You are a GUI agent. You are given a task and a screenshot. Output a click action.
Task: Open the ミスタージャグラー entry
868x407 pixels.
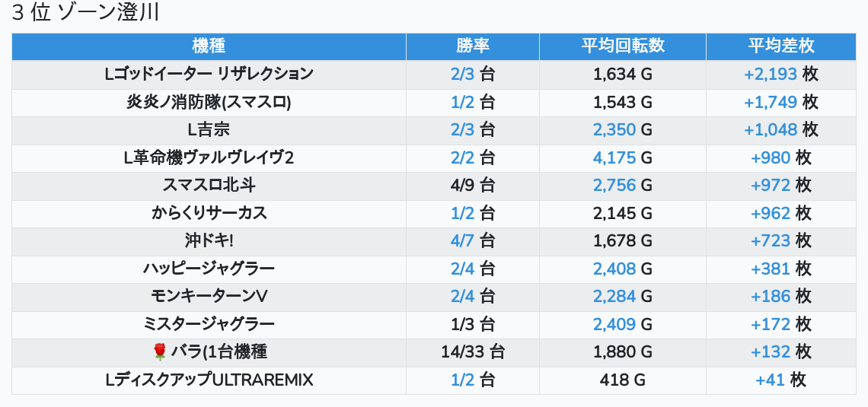(x=209, y=324)
